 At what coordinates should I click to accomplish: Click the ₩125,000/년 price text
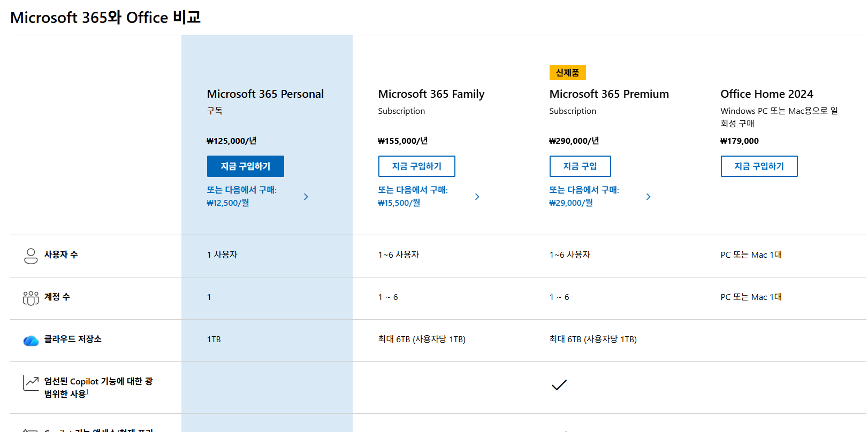coord(232,141)
